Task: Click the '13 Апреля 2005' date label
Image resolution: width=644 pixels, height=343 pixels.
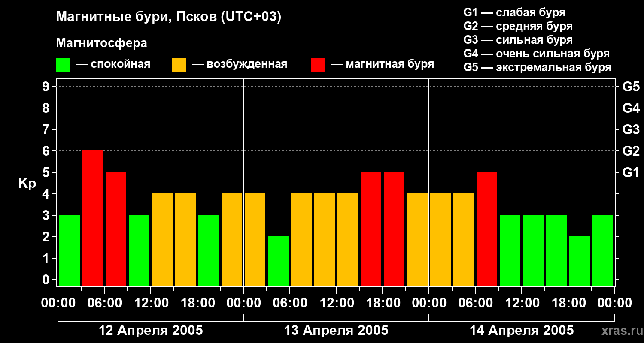Action: click(336, 330)
